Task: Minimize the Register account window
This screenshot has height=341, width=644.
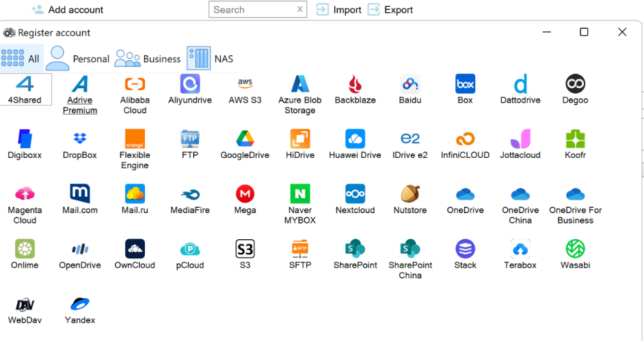Action: 547,32
